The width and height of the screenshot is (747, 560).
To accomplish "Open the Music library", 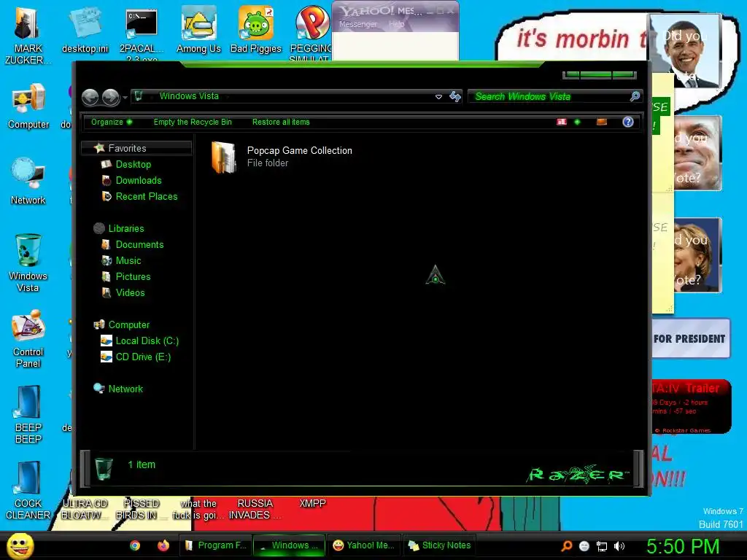I will coord(128,260).
